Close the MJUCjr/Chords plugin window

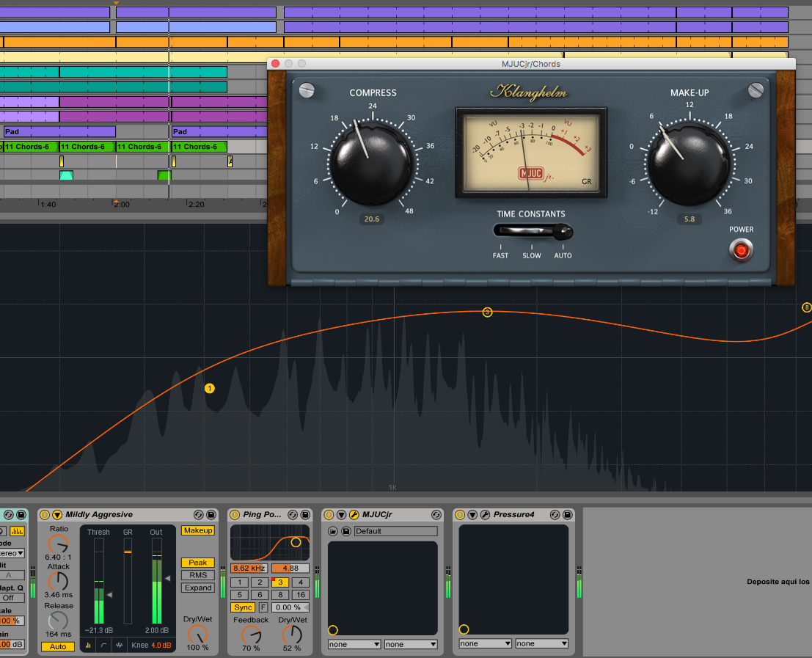tap(276, 64)
